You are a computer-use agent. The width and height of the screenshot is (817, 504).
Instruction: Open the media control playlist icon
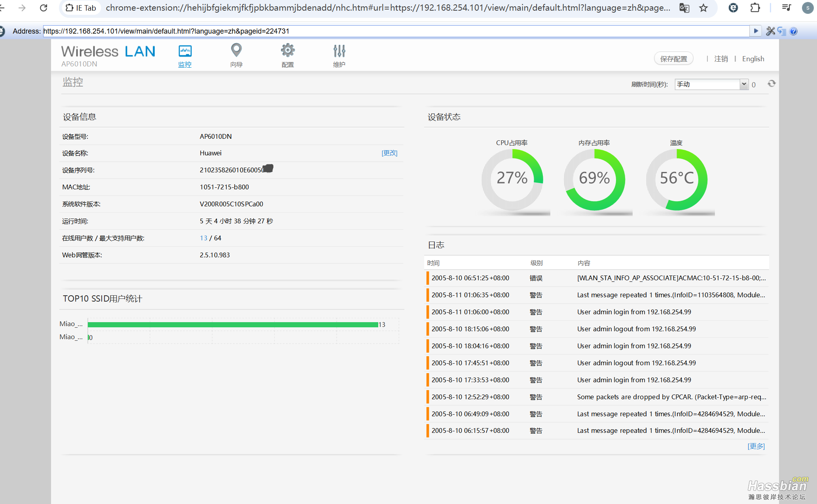(786, 8)
